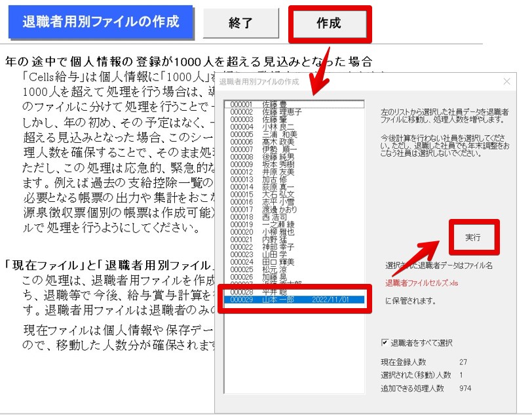Close the 退職者用別ファイルの作成 dialog
532x415 pixels.
pyautogui.click(x=508, y=81)
